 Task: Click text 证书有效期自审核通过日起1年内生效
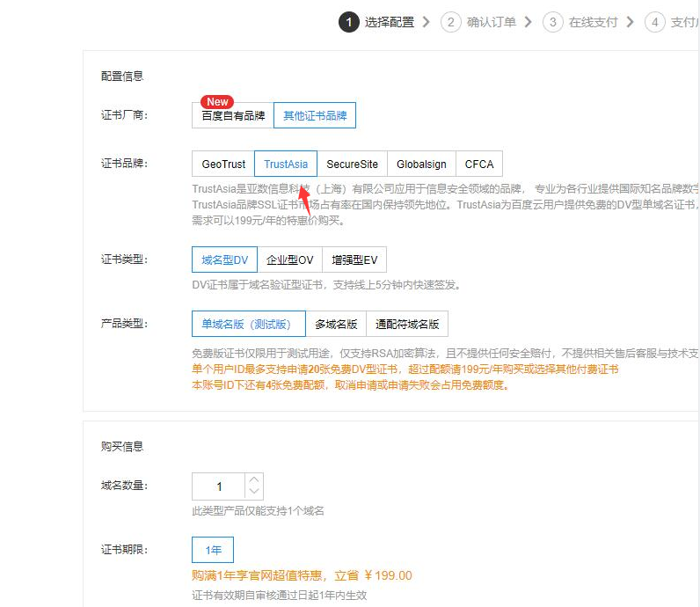[x=280, y=596]
